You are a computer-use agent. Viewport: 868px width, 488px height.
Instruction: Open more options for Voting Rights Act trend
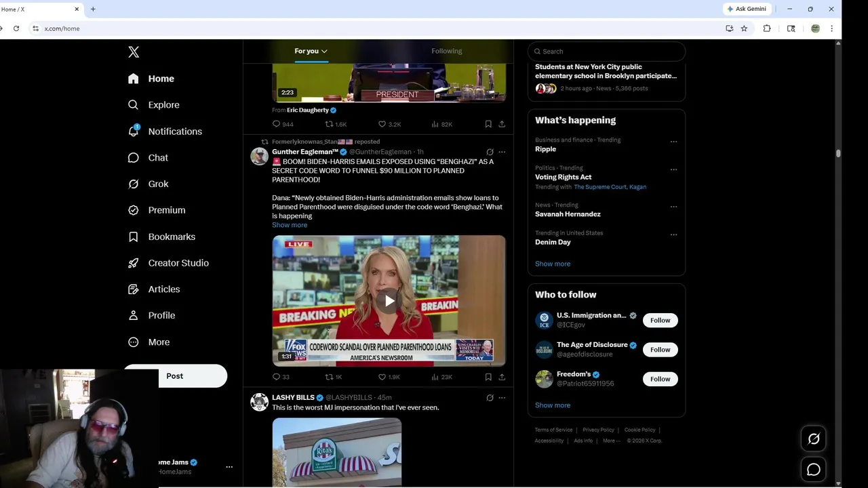pyautogui.click(x=673, y=169)
